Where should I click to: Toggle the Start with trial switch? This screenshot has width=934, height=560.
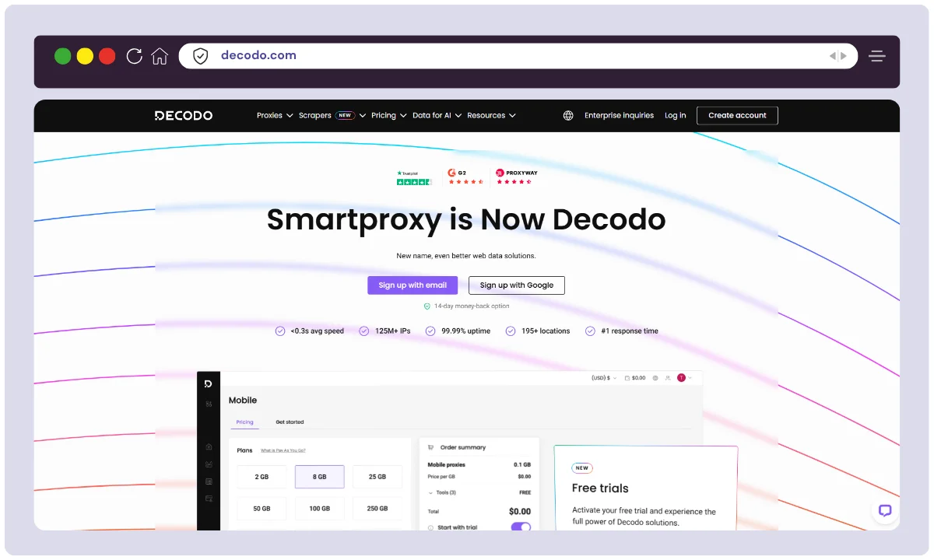click(x=520, y=527)
